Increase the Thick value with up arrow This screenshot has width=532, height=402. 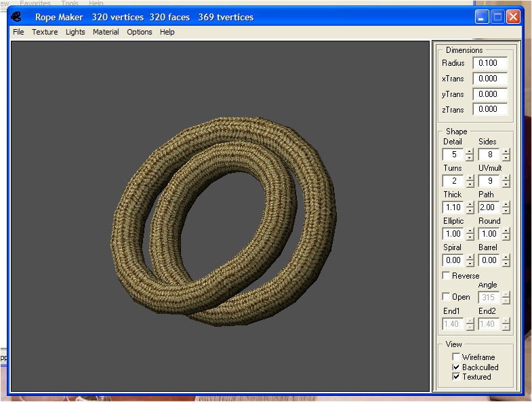click(x=470, y=205)
